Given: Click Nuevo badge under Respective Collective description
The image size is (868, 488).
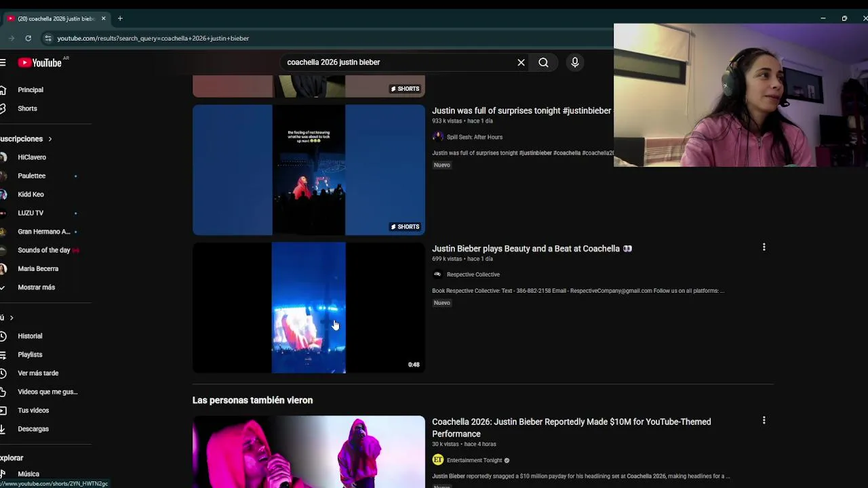Looking at the screenshot, I should coord(441,303).
